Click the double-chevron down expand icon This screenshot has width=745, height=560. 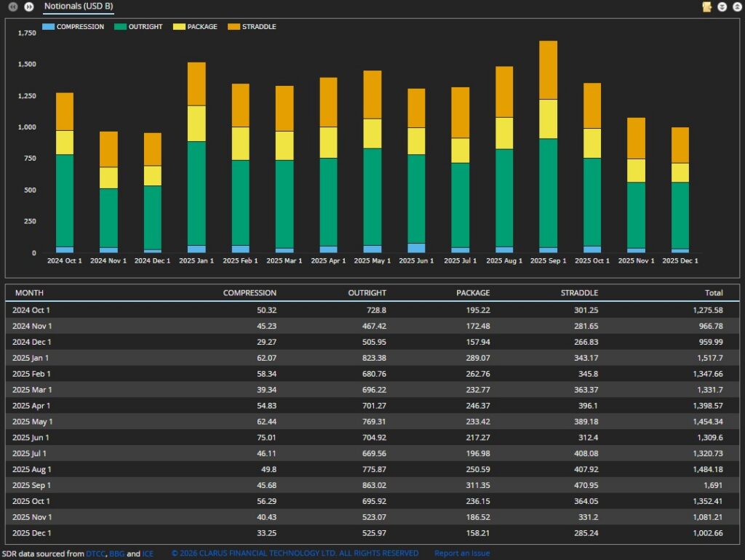[722, 7]
